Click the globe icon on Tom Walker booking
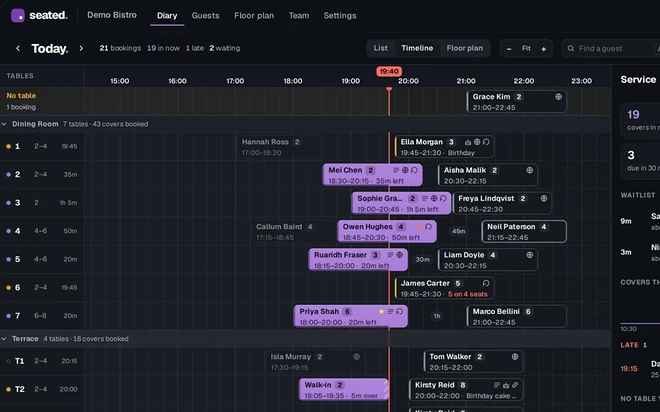This screenshot has width=660, height=412. click(x=515, y=356)
